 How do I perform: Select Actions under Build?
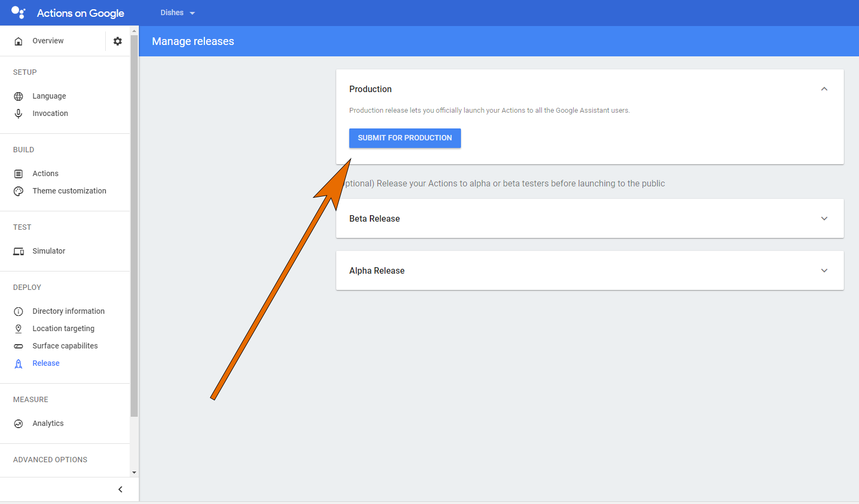point(46,173)
